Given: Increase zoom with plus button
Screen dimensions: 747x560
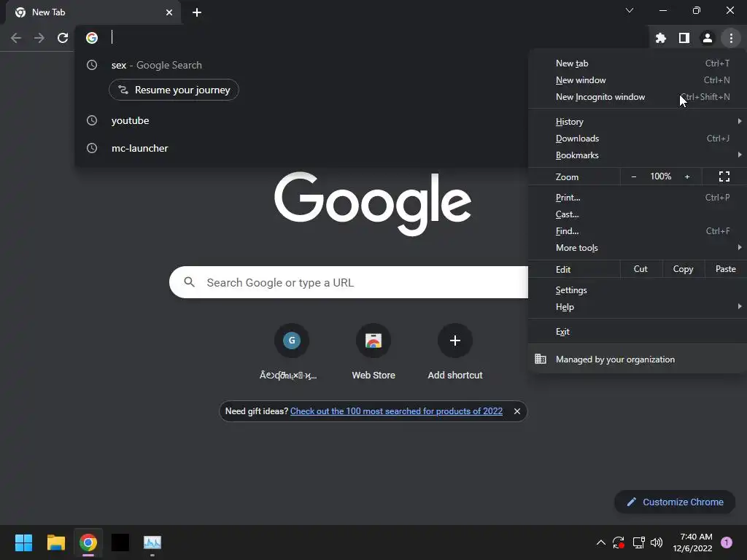Looking at the screenshot, I should coord(687,176).
